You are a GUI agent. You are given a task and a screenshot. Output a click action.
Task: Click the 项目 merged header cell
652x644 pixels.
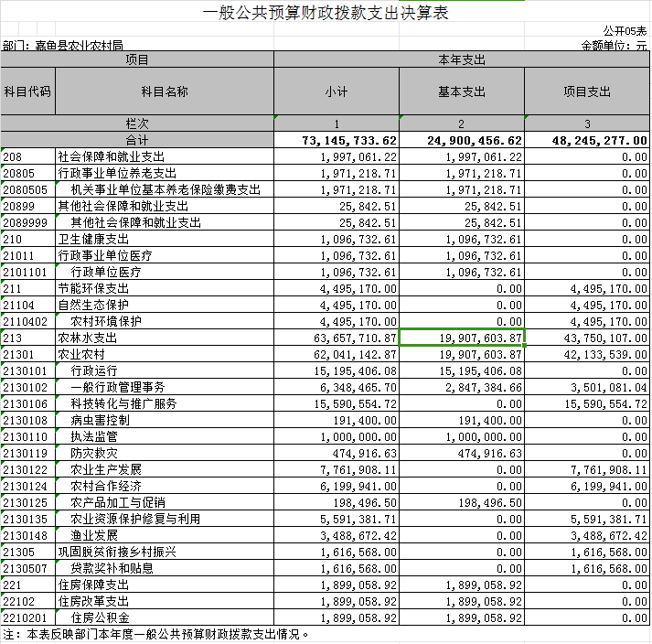[x=137, y=59]
